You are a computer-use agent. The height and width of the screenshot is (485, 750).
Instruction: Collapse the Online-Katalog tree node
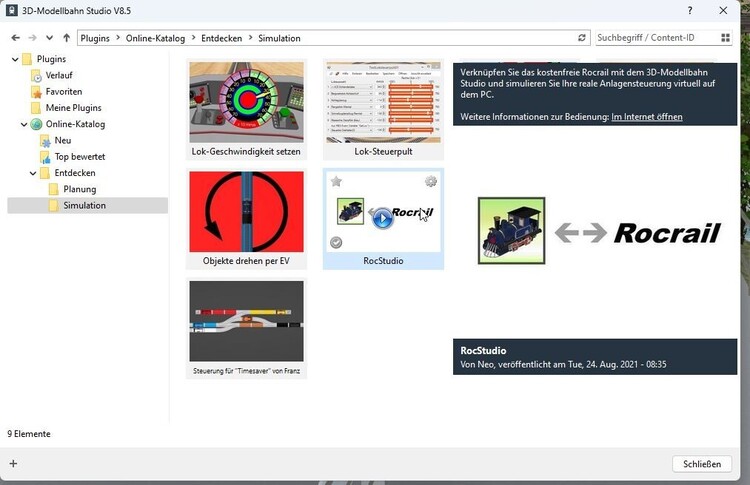pos(24,124)
